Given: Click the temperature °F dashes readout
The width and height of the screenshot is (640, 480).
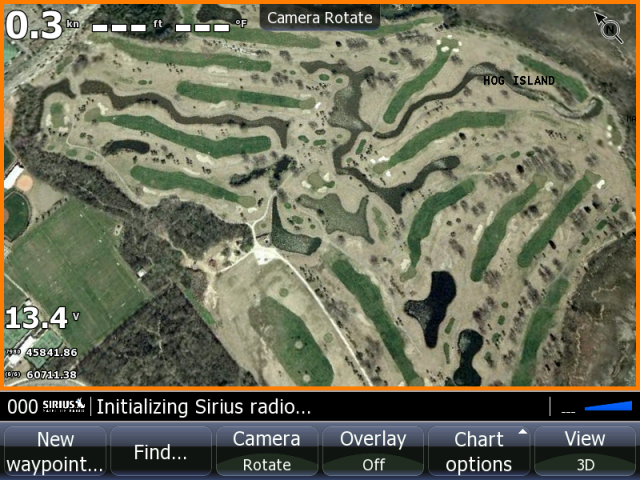Looking at the screenshot, I should pos(211,26).
